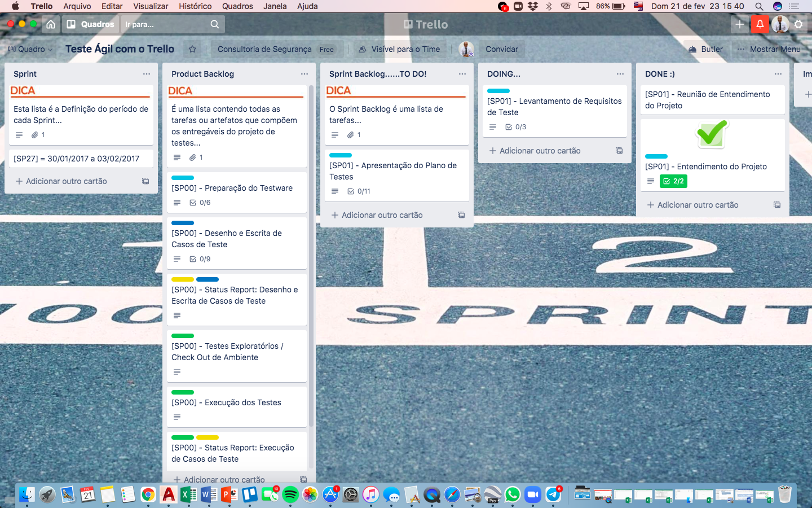Open the Quadros boards button
Viewport: 812px width, 508px height.
pos(90,24)
